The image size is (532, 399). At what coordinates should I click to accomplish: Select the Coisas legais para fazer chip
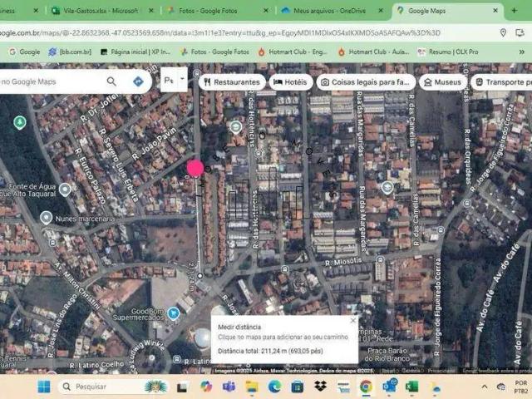[366, 82]
